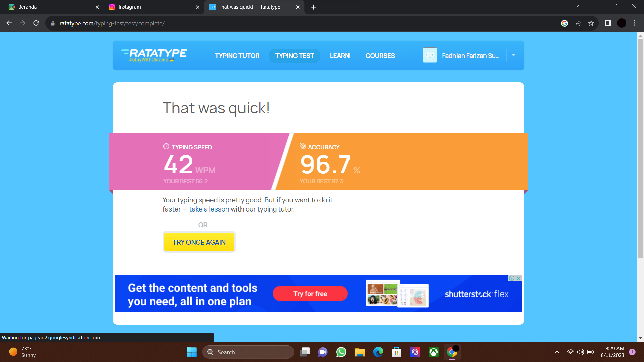Go to the Courses menu item
Screen dimensions: 644x362
(x=380, y=56)
